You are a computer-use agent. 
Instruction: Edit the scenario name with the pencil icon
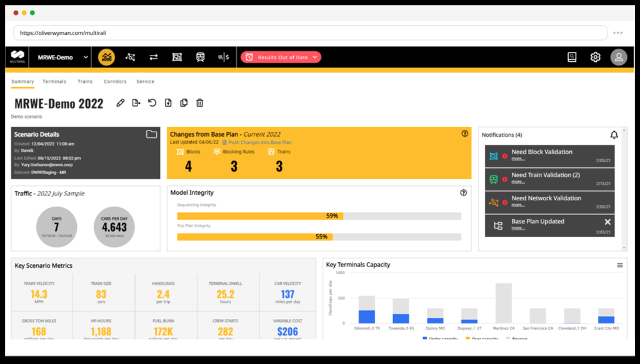(120, 102)
